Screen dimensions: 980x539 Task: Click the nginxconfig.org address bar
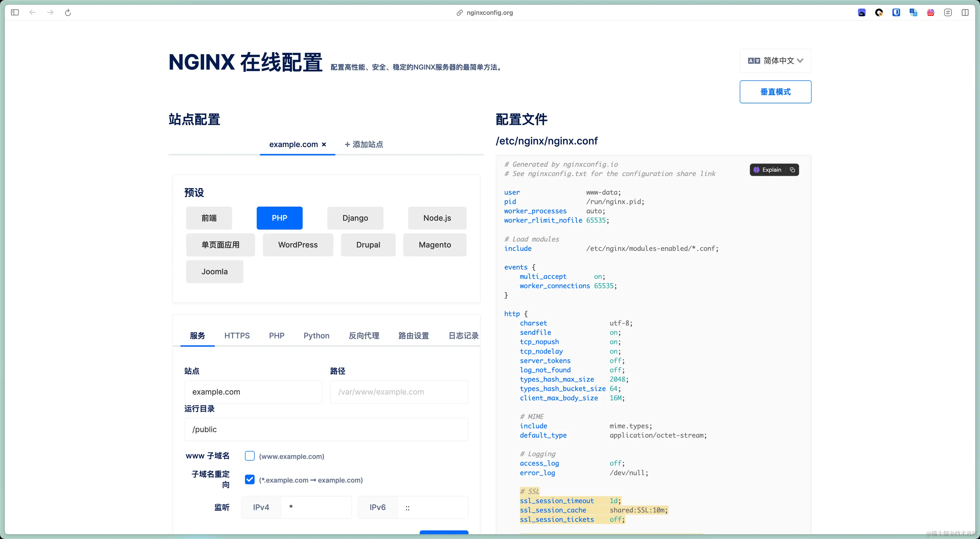click(489, 13)
